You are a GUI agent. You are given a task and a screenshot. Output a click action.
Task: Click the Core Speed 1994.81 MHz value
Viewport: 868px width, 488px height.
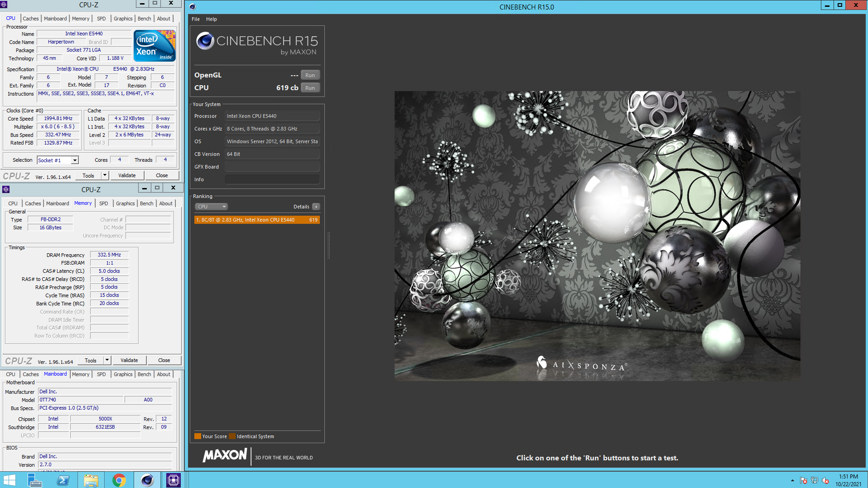58,118
